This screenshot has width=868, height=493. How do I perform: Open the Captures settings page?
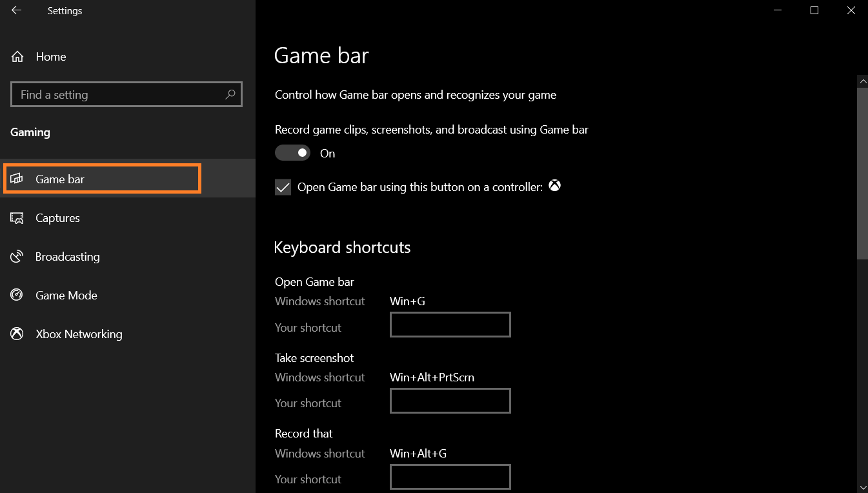pyautogui.click(x=128, y=218)
